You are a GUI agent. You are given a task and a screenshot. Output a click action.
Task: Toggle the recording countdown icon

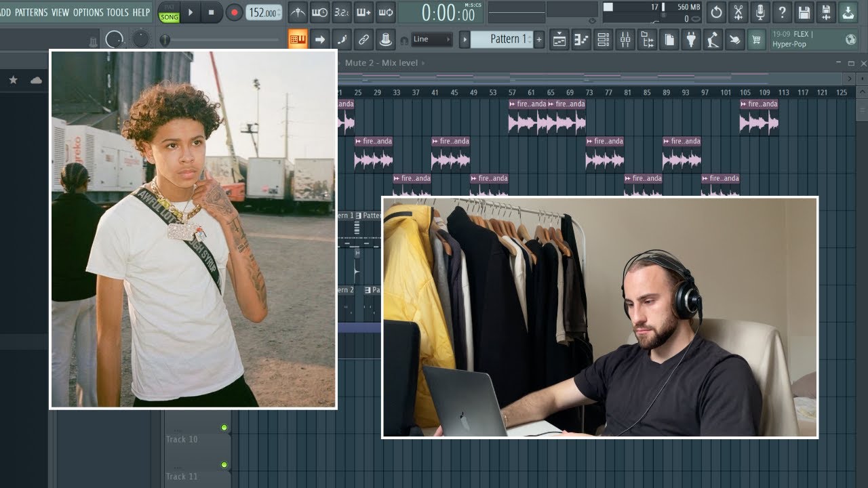pyautogui.click(x=342, y=12)
